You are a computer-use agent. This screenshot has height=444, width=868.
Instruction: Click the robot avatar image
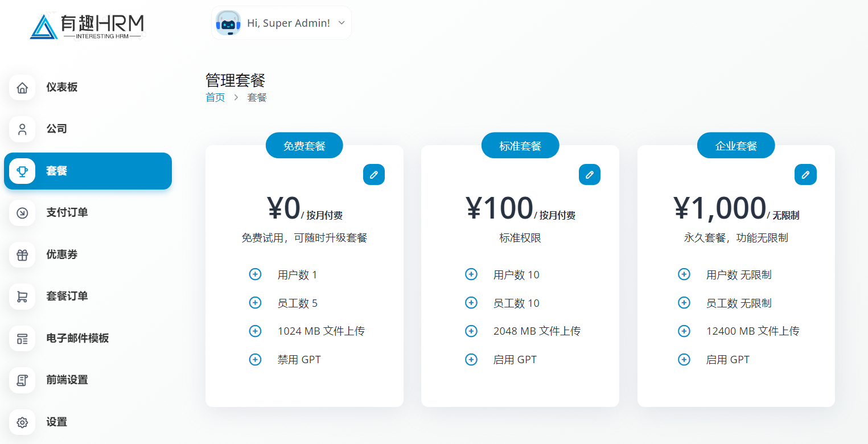(x=228, y=23)
